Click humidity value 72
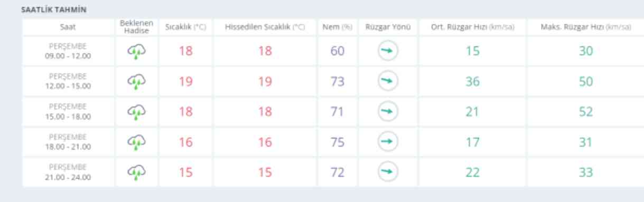The height and width of the screenshot is (202, 644). pyautogui.click(x=337, y=172)
